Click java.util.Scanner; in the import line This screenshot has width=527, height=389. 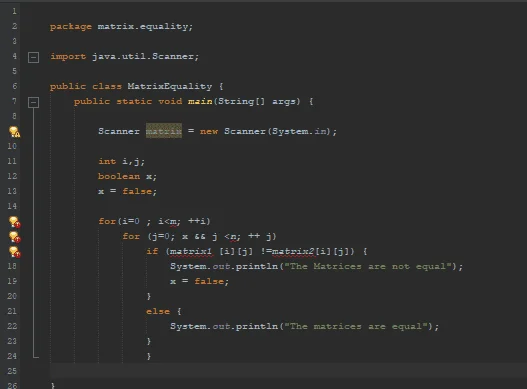[146, 56]
